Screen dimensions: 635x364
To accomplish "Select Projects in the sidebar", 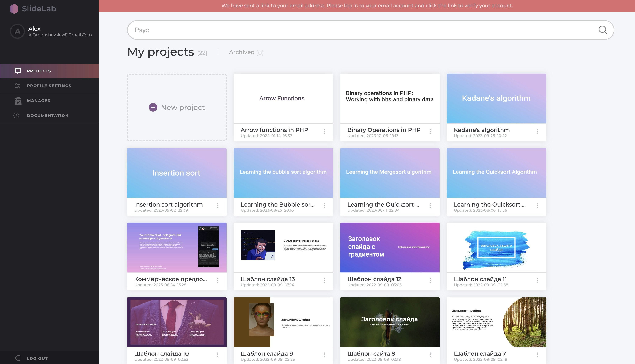I will [39, 71].
